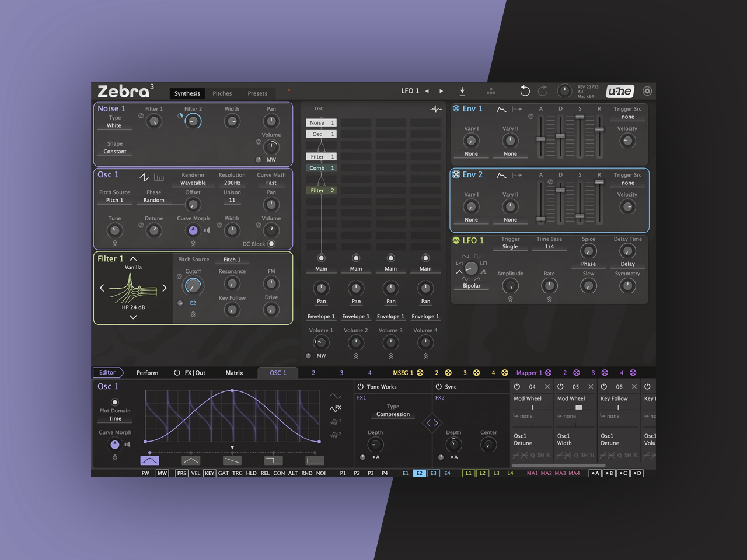The height and width of the screenshot is (560, 747).
Task: Toggle the Sync FX2 power button
Action: (x=438, y=387)
